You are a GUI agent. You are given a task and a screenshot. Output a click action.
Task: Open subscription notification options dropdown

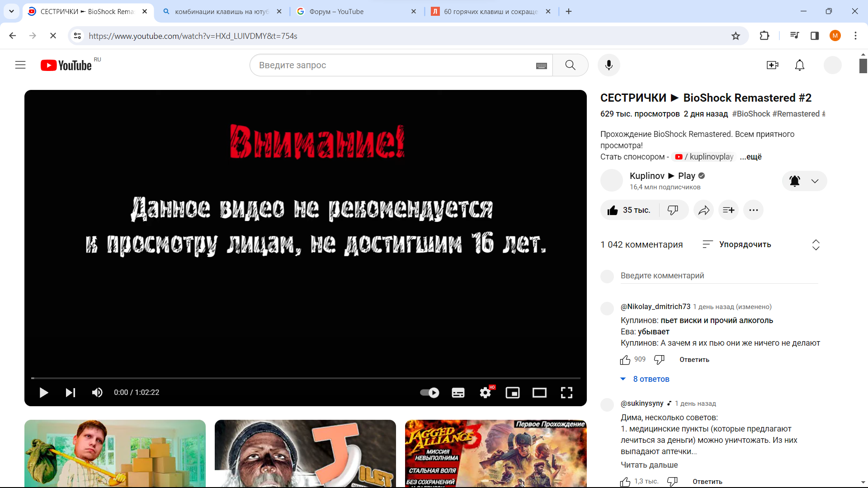(x=805, y=181)
